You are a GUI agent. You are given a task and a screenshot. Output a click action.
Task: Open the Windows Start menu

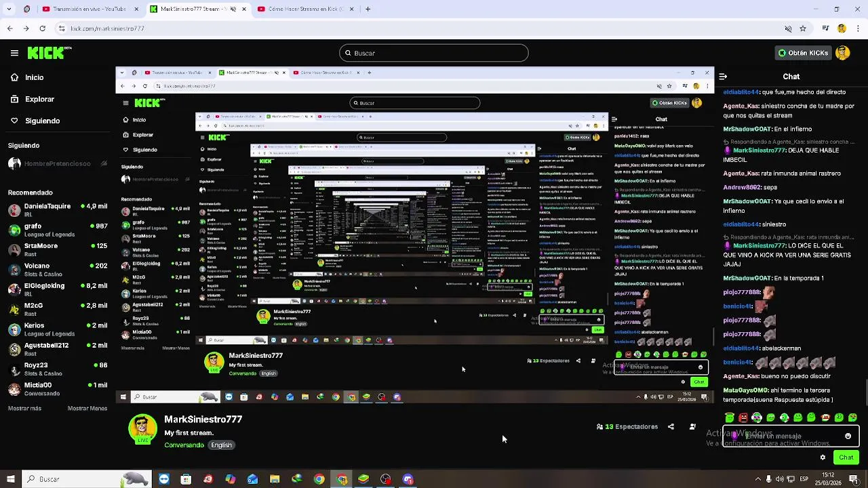10,479
